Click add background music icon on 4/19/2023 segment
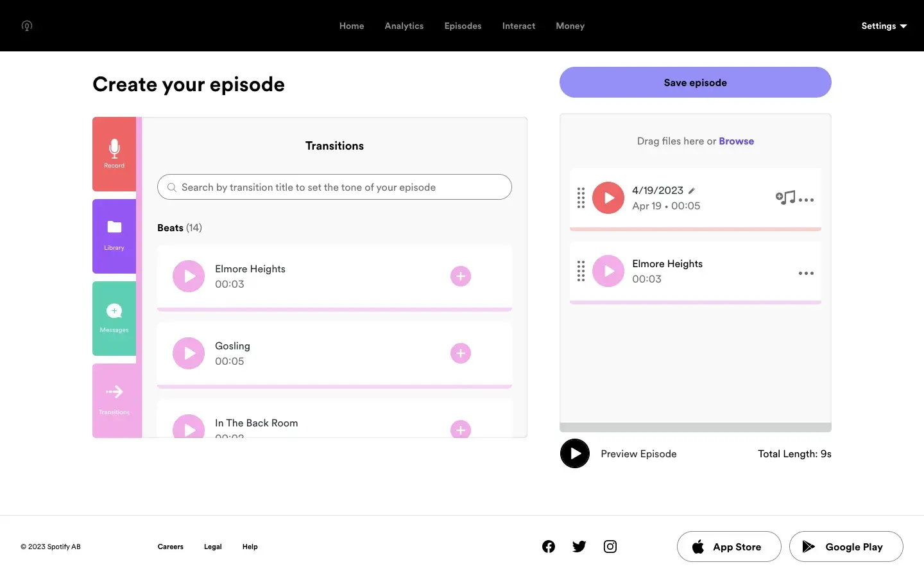This screenshot has width=924, height=578. (785, 198)
